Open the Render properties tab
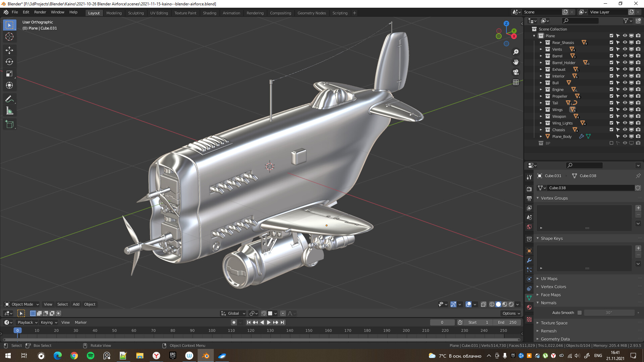The image size is (644, 362). 529,189
